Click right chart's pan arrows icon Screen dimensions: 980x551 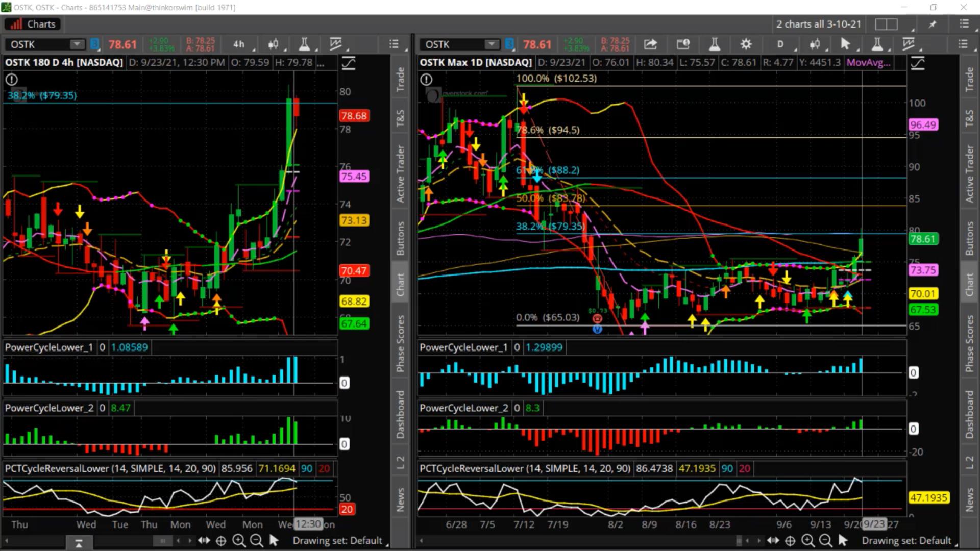click(x=773, y=540)
